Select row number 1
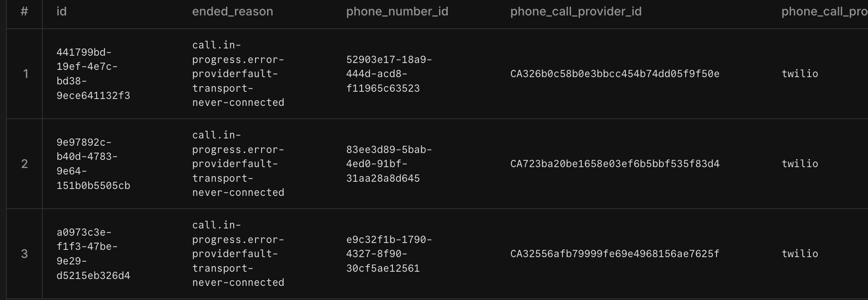 click(25, 74)
